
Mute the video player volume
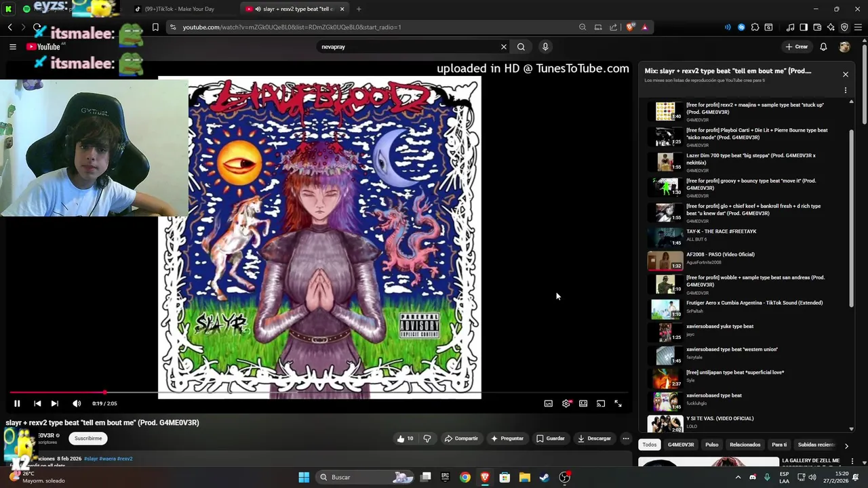pos(77,403)
